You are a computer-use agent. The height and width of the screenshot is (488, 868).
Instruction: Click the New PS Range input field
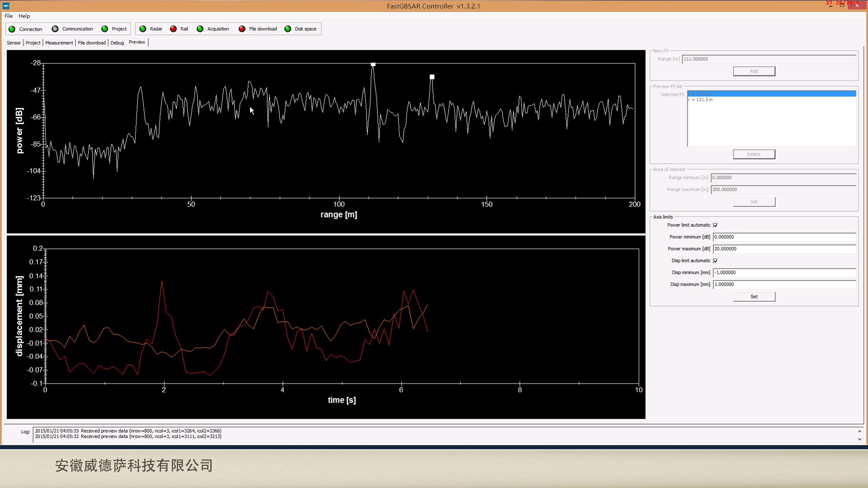769,59
